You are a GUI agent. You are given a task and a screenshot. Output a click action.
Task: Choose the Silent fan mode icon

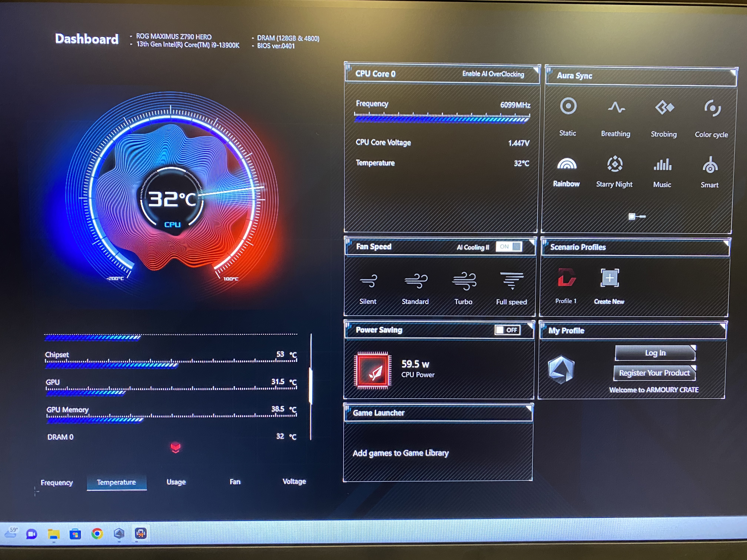click(368, 281)
